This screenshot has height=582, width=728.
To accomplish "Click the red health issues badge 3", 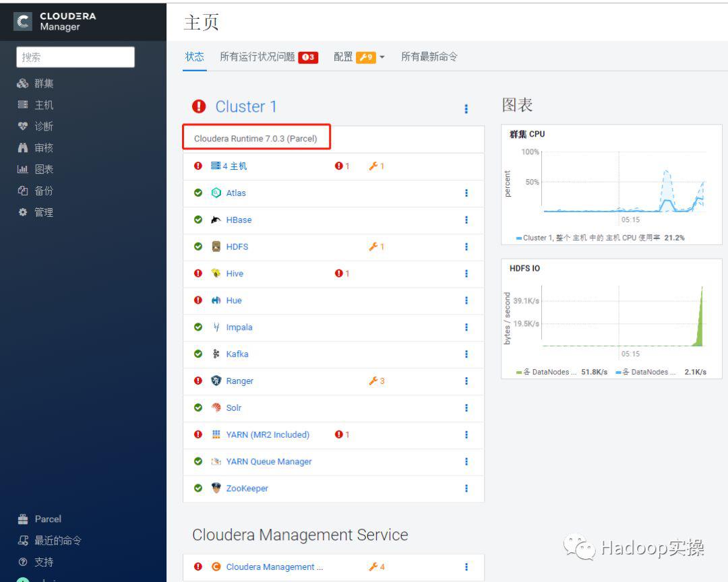I will pyautogui.click(x=308, y=57).
